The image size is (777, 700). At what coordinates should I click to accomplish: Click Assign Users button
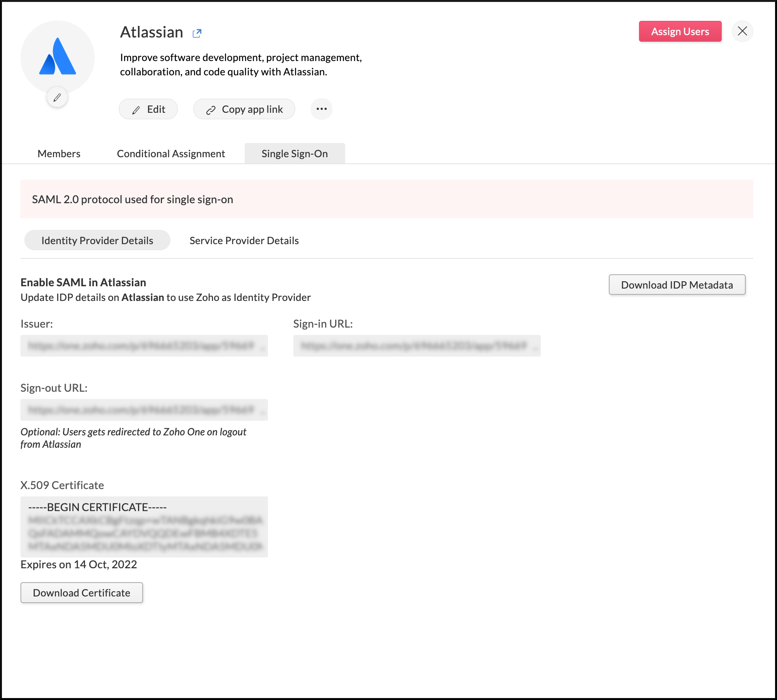[680, 31]
